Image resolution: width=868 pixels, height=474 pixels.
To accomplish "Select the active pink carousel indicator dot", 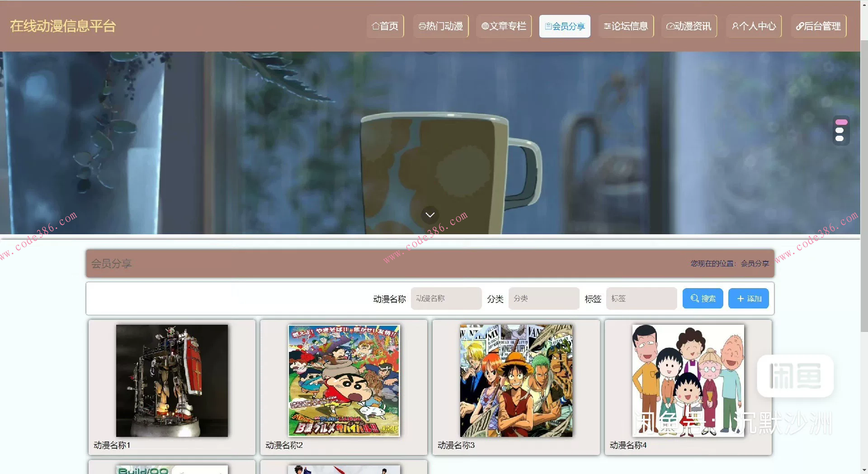I will 841,121.
